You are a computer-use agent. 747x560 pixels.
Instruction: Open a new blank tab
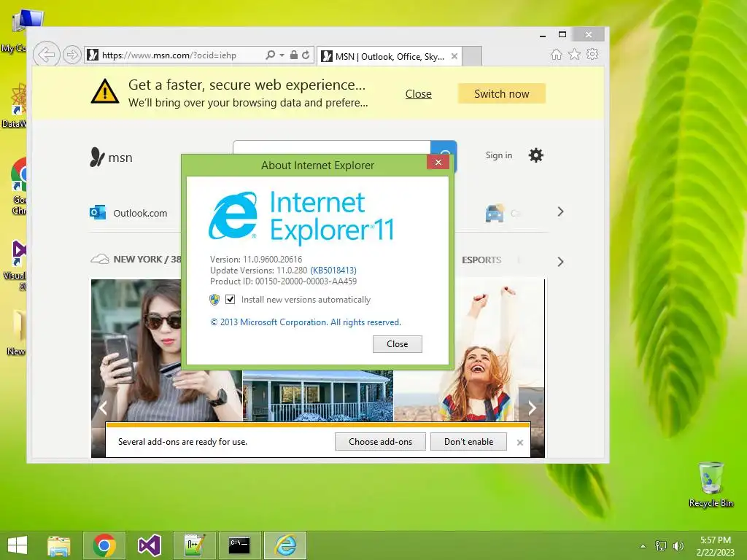pos(472,57)
